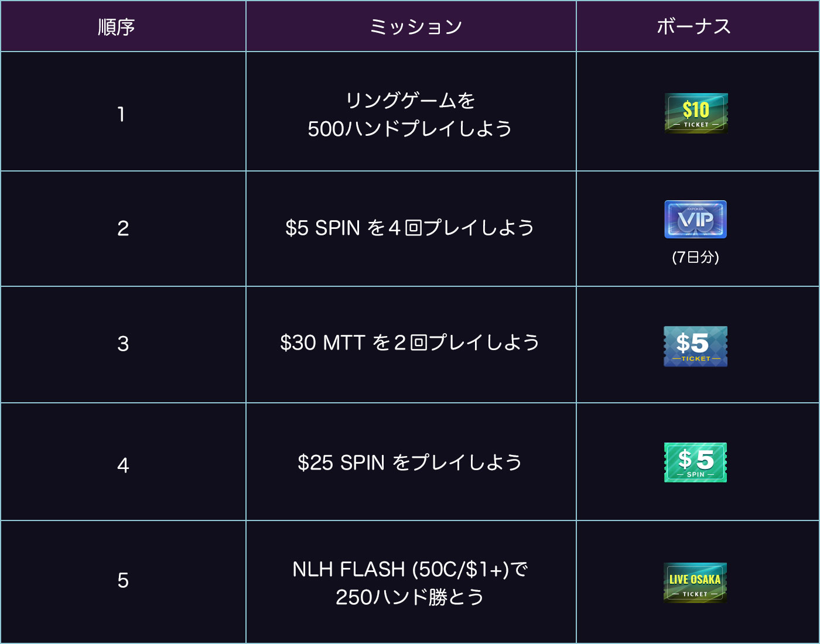Screen dimensions: 820x644
Task: Click the blue $5 ticket icon
Action: (696, 347)
